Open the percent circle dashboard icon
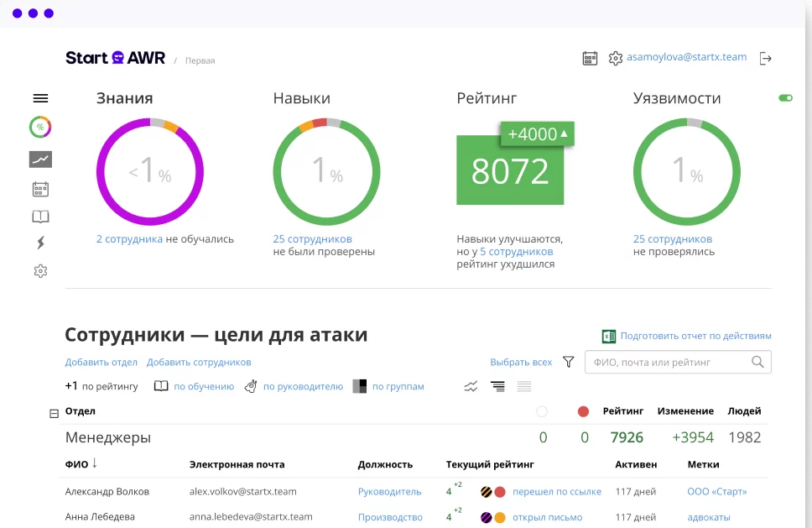812x528 pixels. pyautogui.click(x=40, y=127)
